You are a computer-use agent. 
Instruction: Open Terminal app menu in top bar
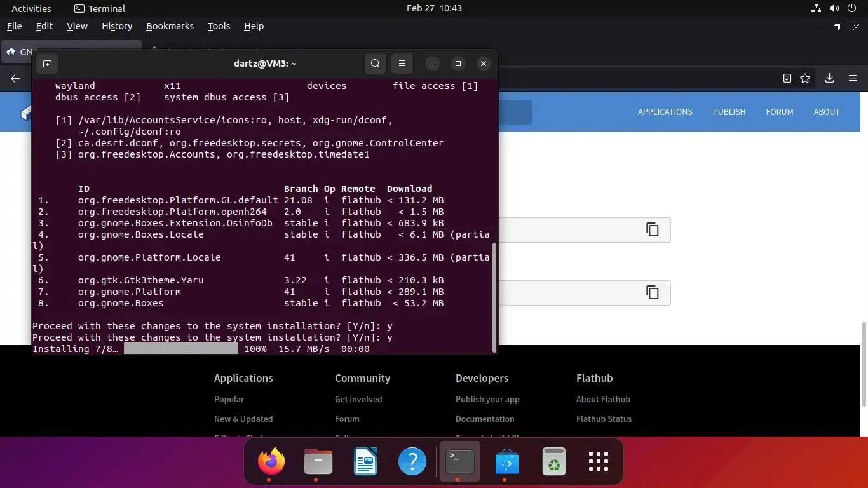coord(100,8)
